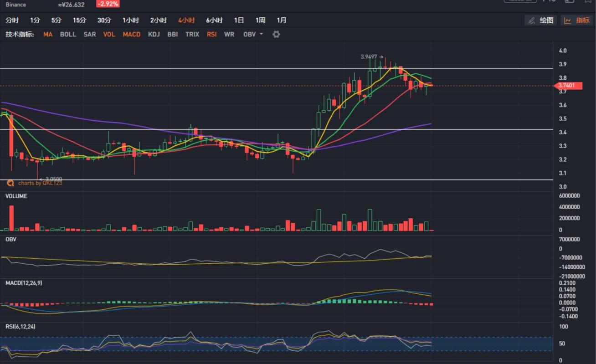Toggle the VOL volume indicator off
596x364 pixels.
click(109, 34)
